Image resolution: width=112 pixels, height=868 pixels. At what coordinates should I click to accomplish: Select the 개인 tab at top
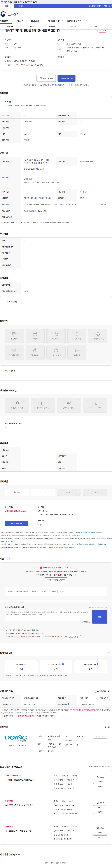click(x=7, y=6)
